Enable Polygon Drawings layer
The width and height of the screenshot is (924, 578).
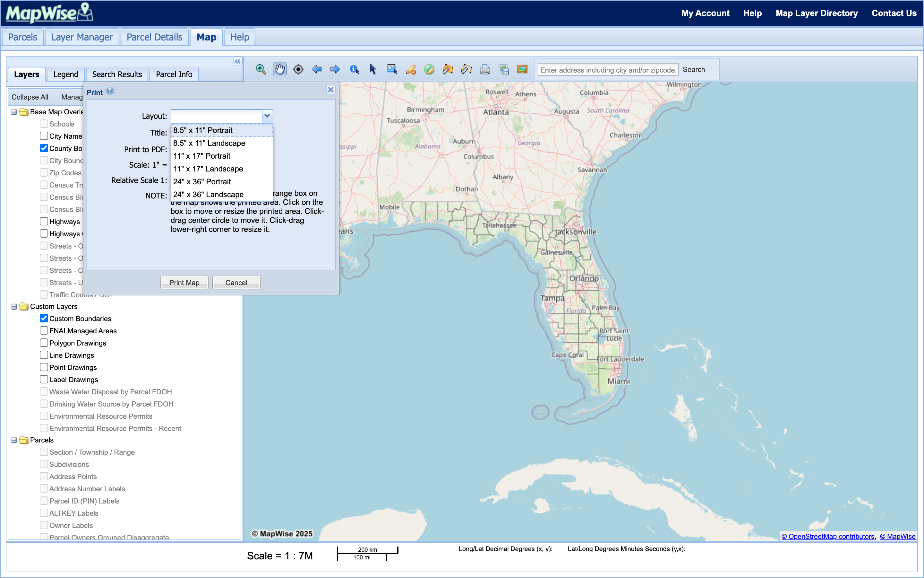click(x=44, y=343)
